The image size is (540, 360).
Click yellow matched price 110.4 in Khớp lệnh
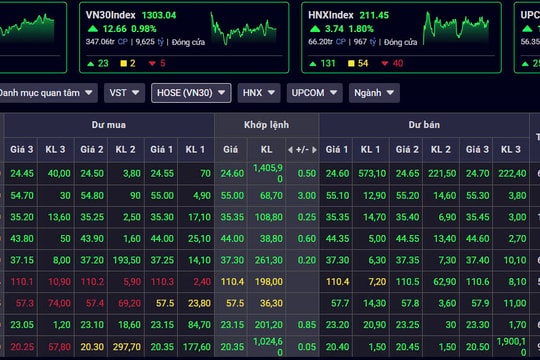click(232, 282)
